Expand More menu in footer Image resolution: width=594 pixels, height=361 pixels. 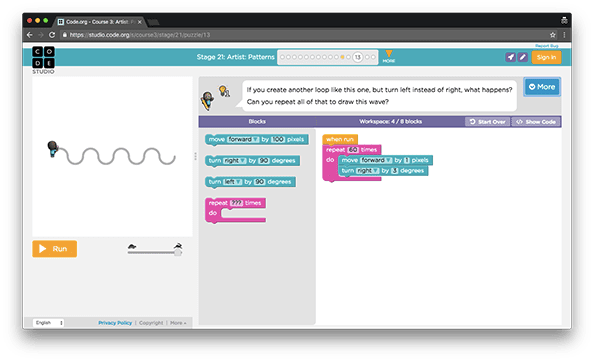tap(178, 323)
